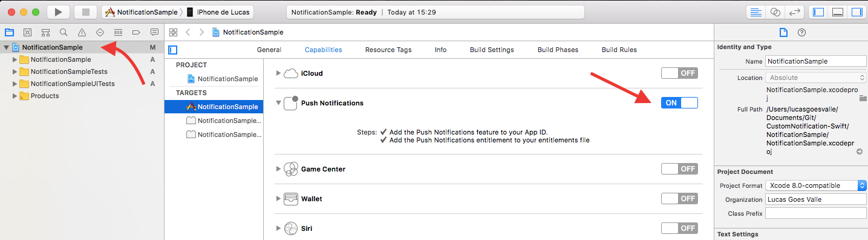868x240 pixels.
Task: Enable Wallet capability switch
Action: (x=679, y=199)
